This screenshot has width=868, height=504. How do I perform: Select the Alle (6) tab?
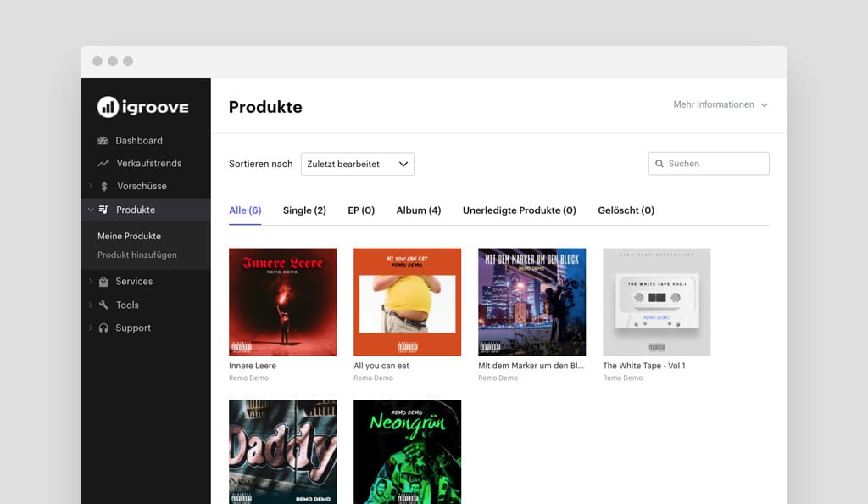click(245, 210)
